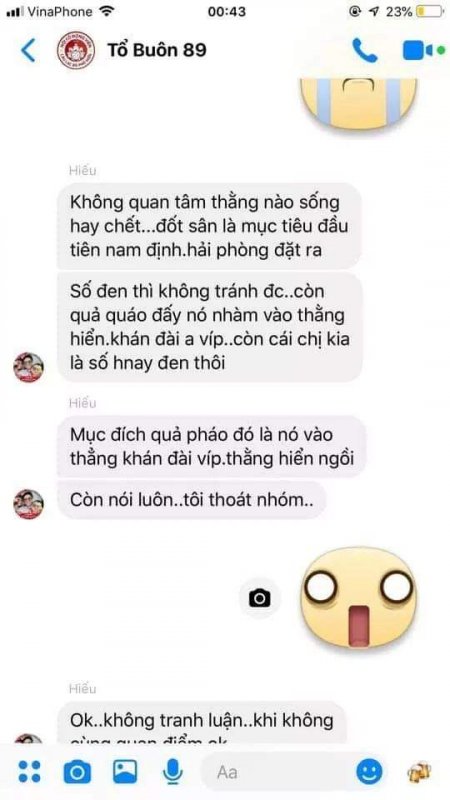Open camera from bottom toolbar

(77, 771)
